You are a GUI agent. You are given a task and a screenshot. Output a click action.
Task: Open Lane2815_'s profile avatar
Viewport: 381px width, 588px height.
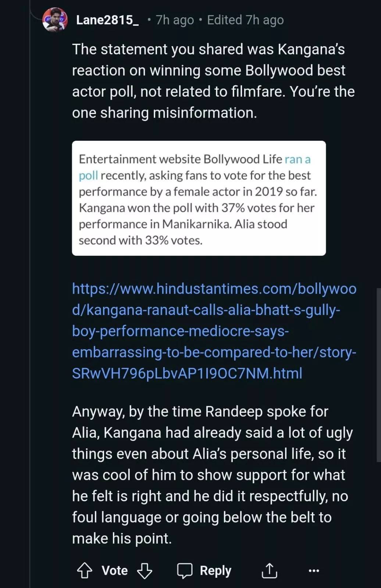point(55,20)
